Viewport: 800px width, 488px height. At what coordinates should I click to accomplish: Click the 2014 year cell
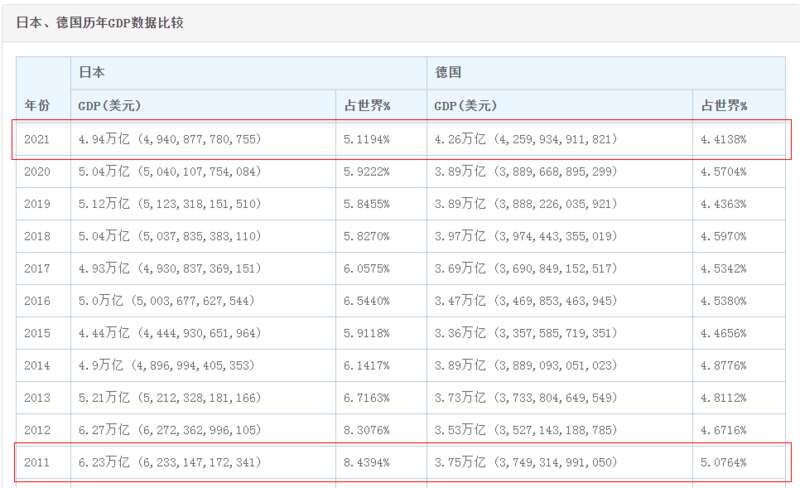[37, 365]
